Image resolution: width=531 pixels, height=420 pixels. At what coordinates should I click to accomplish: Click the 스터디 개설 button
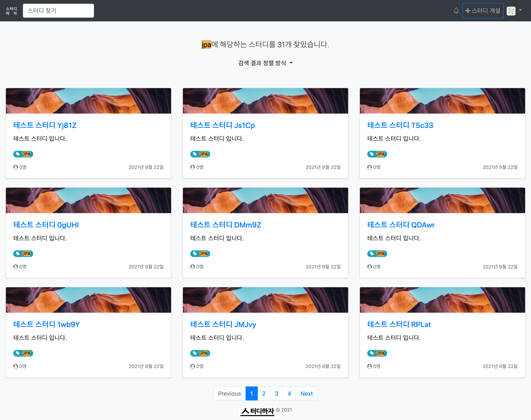tap(483, 11)
